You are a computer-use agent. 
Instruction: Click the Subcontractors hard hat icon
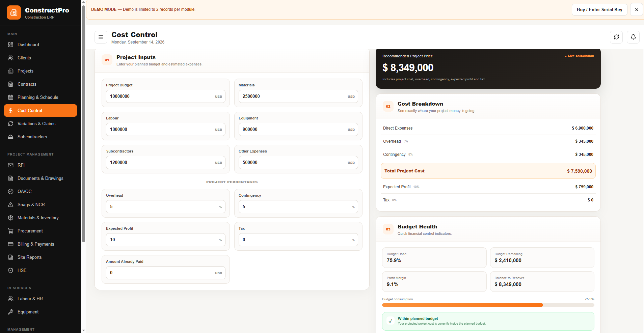point(11,137)
